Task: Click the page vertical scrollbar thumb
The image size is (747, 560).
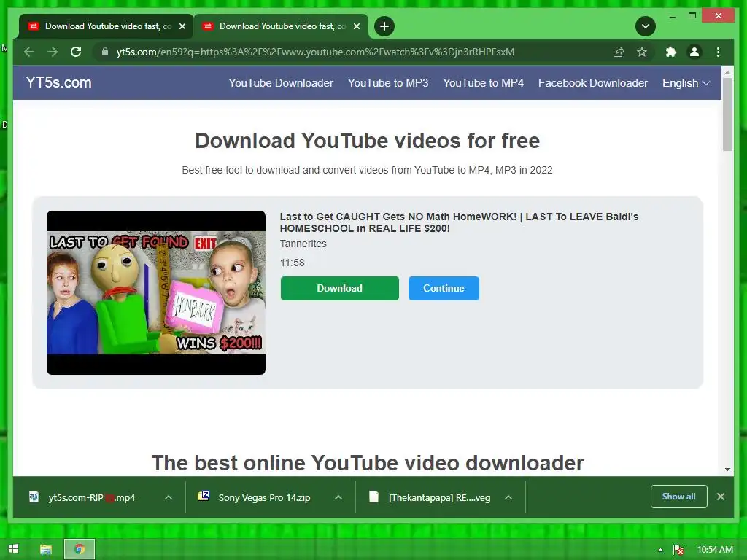Action: point(727,114)
